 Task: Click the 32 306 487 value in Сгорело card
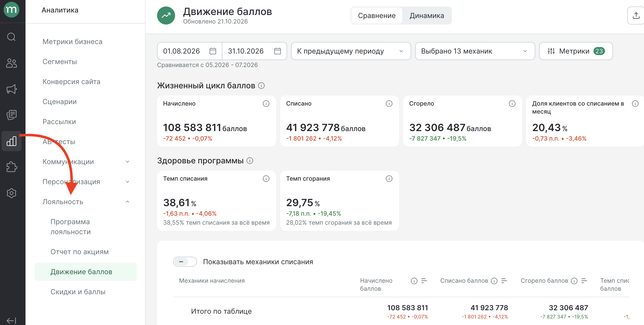tap(437, 128)
